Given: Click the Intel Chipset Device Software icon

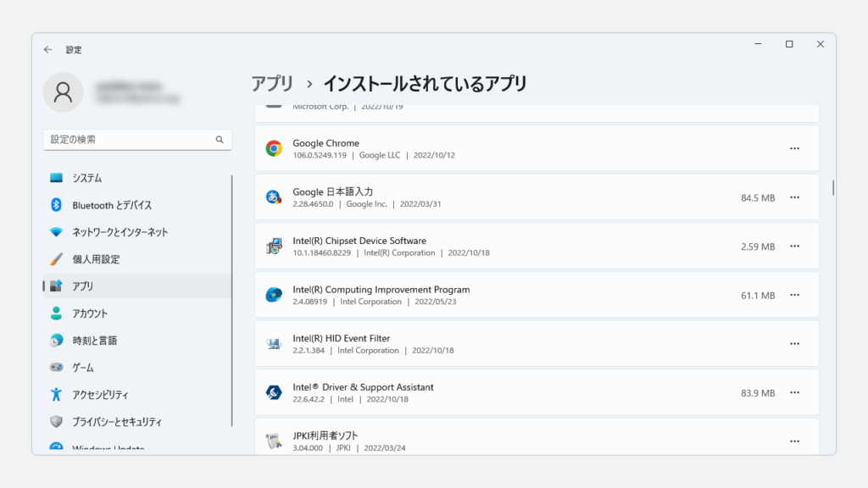Looking at the screenshot, I should click(274, 247).
